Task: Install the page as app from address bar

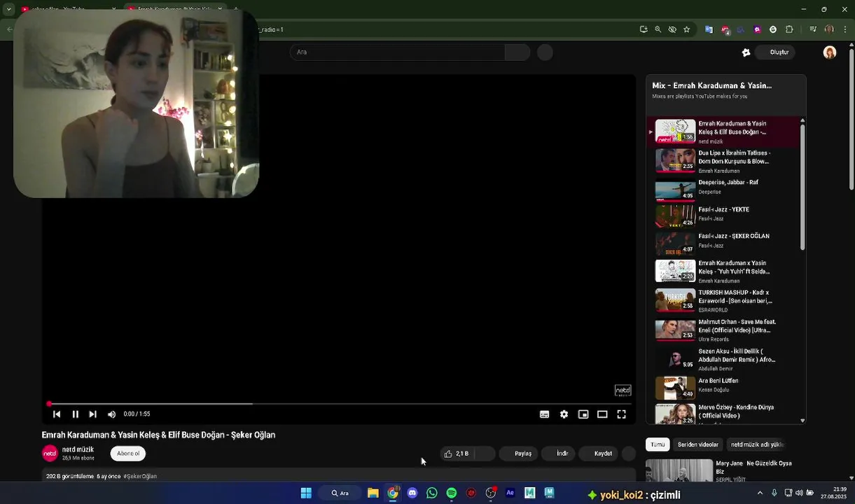Action: pos(644,29)
